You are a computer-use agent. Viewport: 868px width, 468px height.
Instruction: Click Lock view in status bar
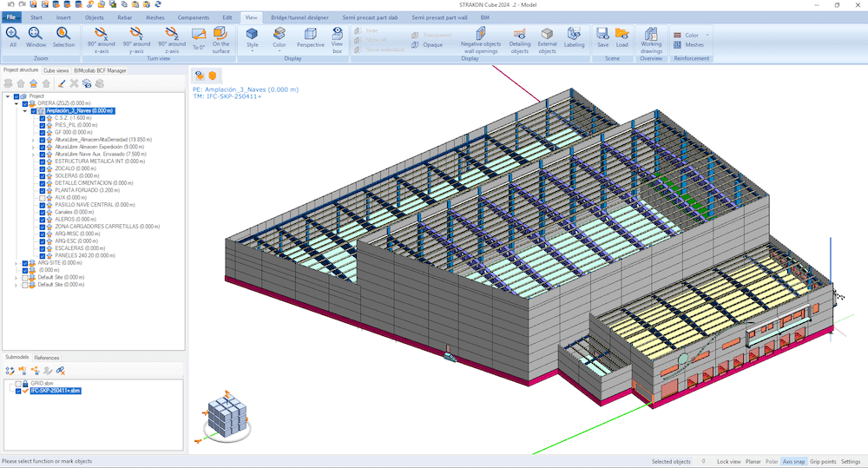(728, 461)
